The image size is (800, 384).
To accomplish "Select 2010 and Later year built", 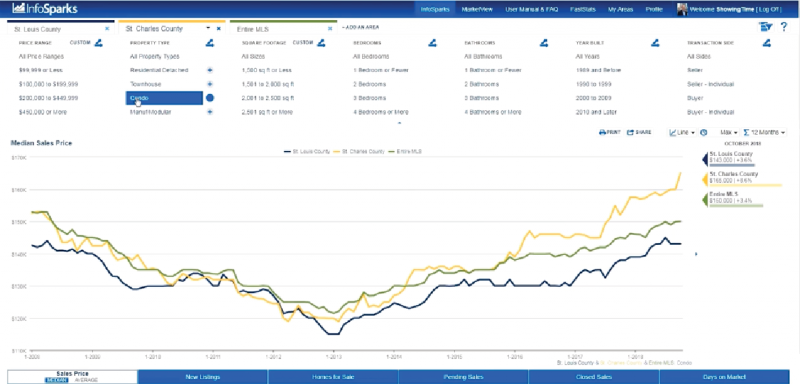I will click(x=596, y=112).
